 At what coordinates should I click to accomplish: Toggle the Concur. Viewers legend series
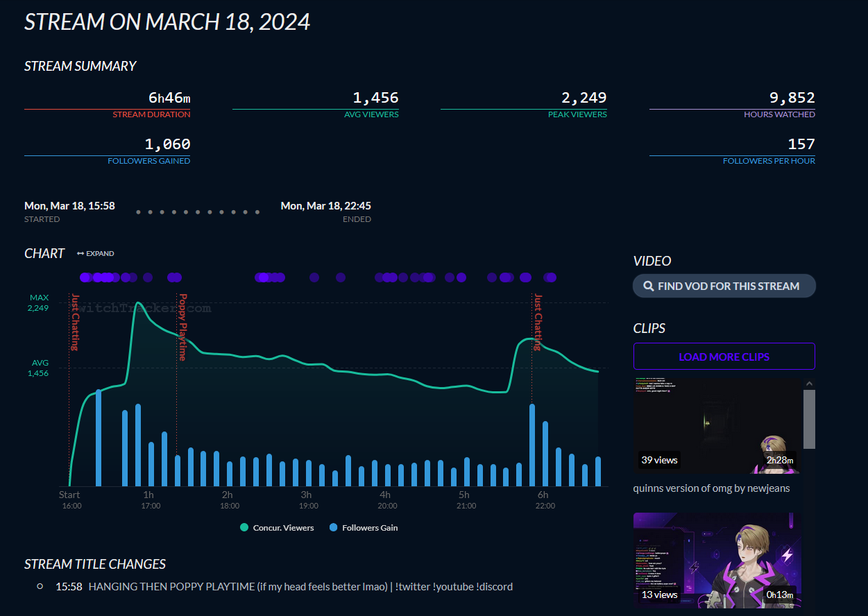coord(277,528)
